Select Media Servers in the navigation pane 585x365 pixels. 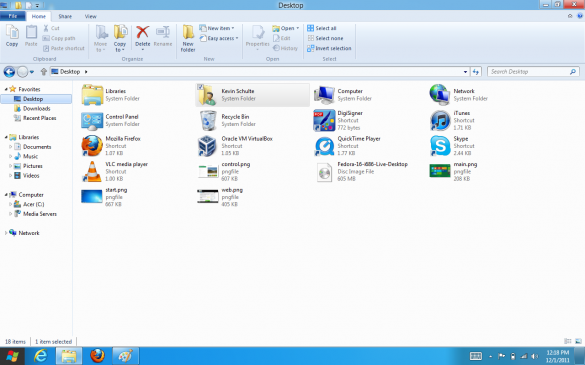(x=40, y=214)
